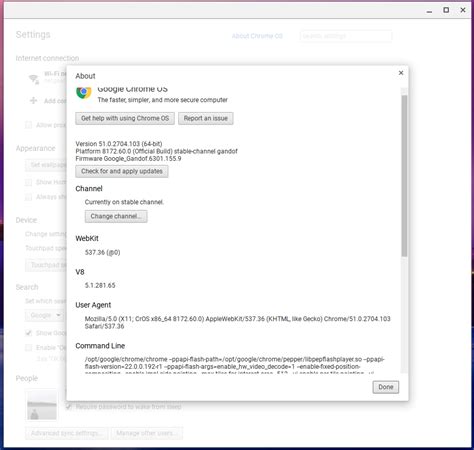Close the Settings window
This screenshot has width=474, height=450.
point(463,10)
